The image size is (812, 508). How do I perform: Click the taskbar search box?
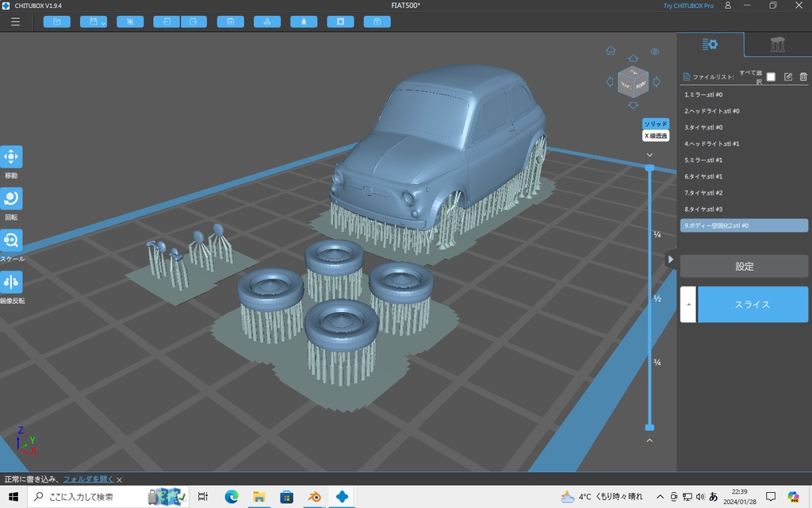tap(108, 497)
